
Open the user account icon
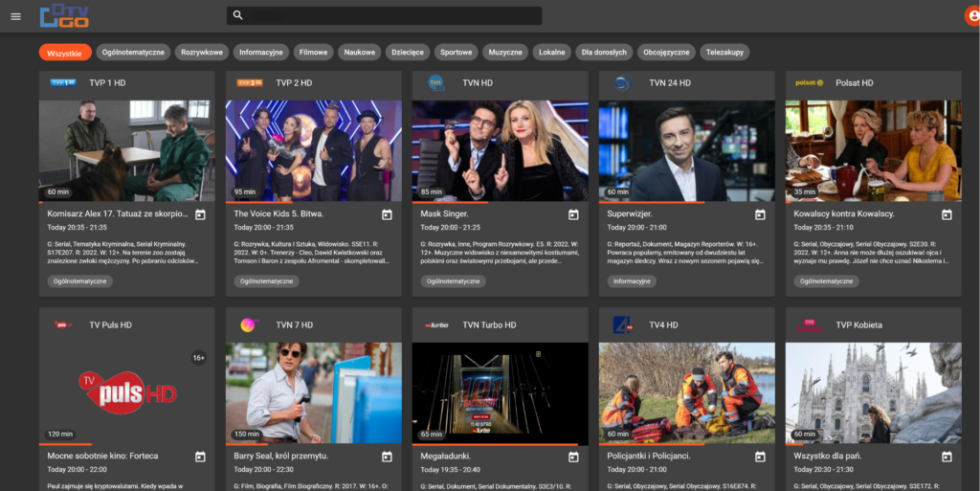point(972,15)
